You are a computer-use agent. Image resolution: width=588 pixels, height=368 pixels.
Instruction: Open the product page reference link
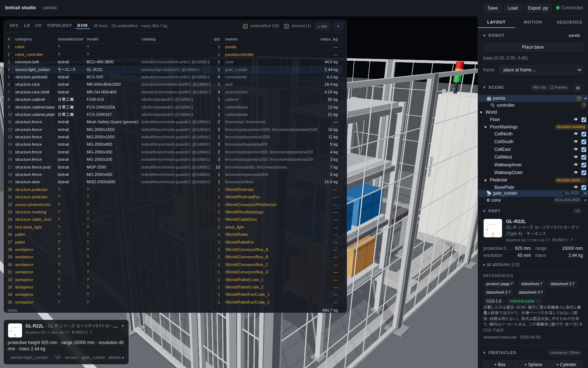click(499, 284)
